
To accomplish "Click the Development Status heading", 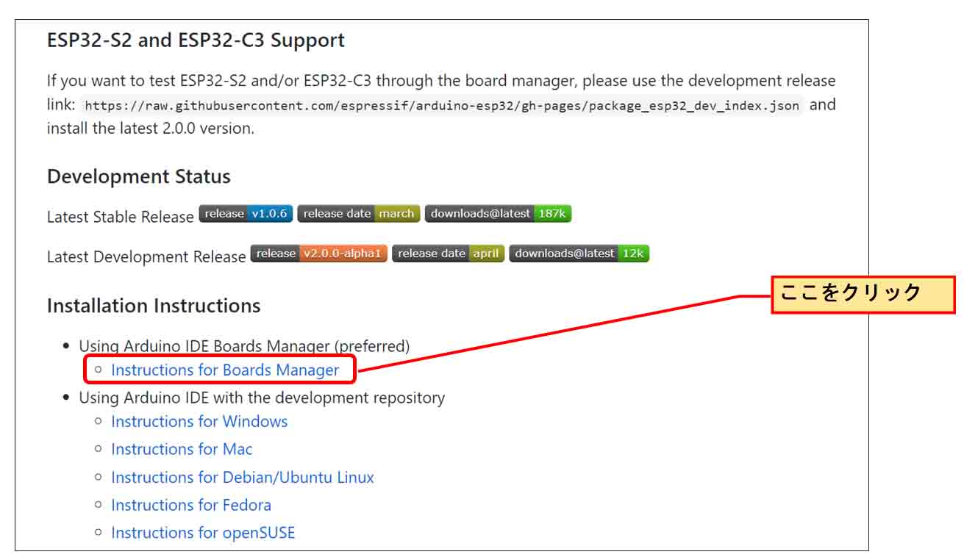I will point(139,177).
